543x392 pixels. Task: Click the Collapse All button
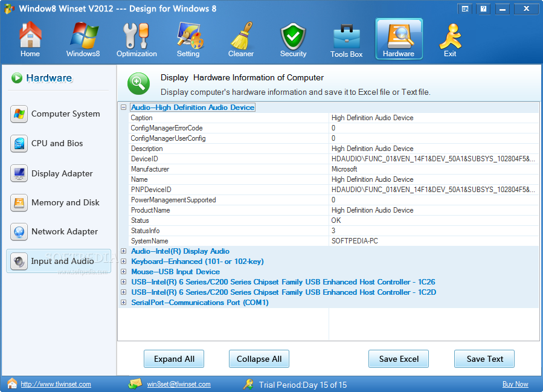259,359
